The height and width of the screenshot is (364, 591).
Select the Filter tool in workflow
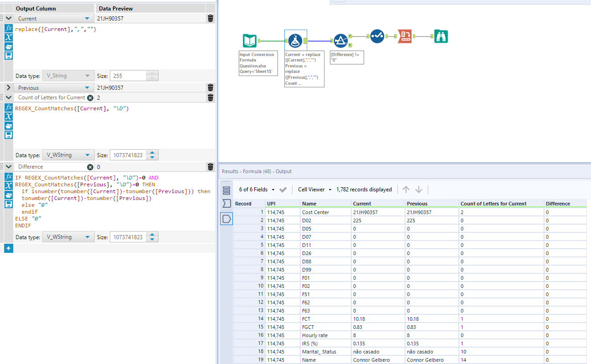click(340, 41)
